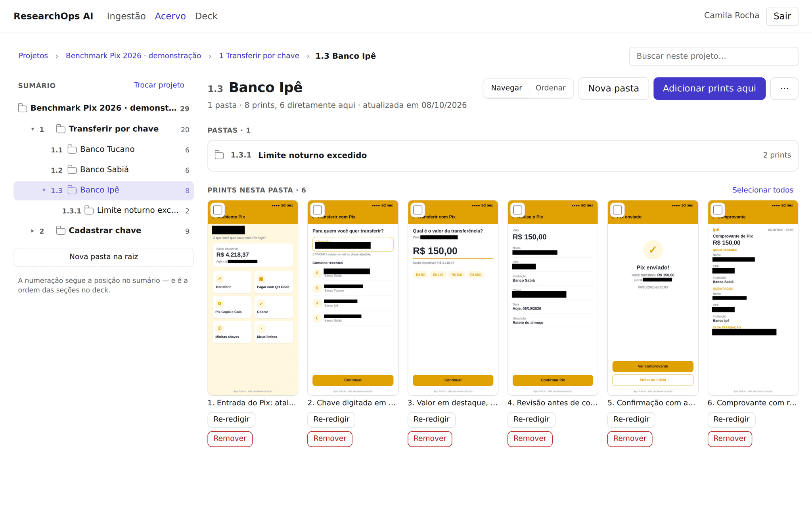Open the three-dots more options menu

click(x=784, y=89)
